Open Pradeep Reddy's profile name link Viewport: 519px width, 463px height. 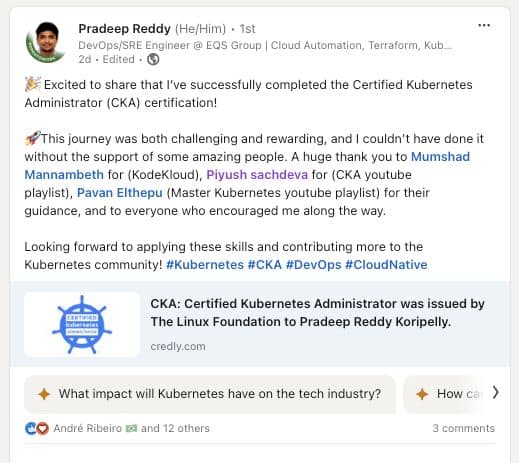[124, 29]
